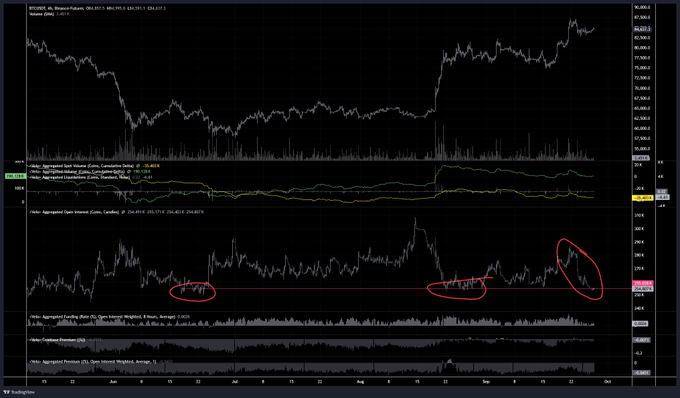The image size is (680, 398).
Task: Click the 60,000.0 price axis label
Action: (642, 128)
